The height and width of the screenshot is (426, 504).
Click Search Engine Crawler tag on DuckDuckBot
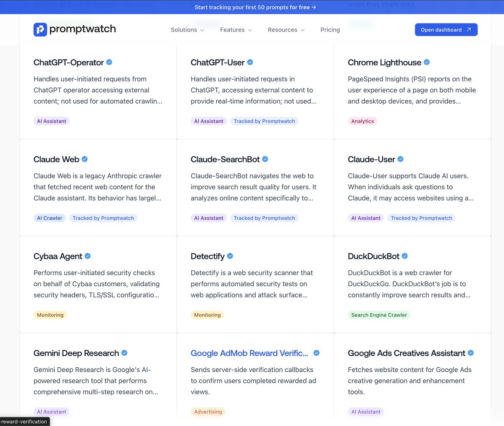coord(379,315)
